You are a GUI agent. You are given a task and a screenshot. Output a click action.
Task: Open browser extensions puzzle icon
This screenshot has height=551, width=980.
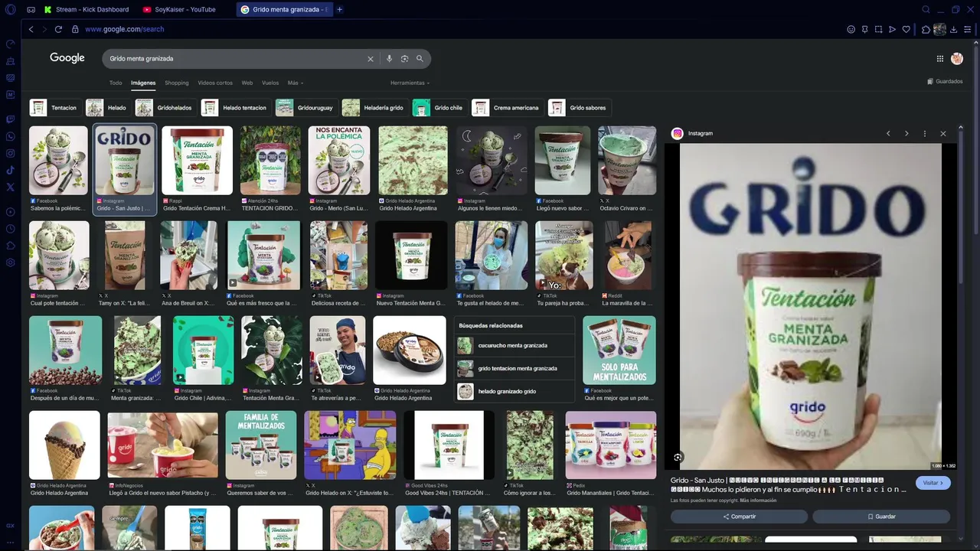(x=926, y=29)
